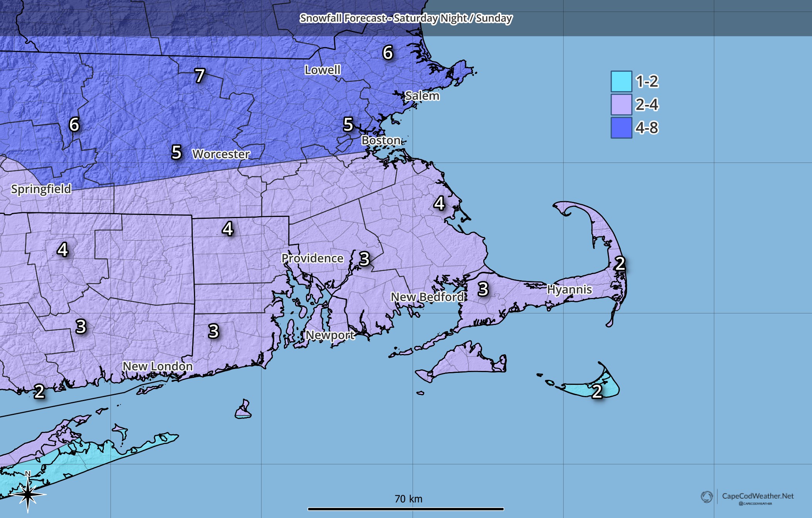
Task: Click the Boston city label
Action: point(381,141)
